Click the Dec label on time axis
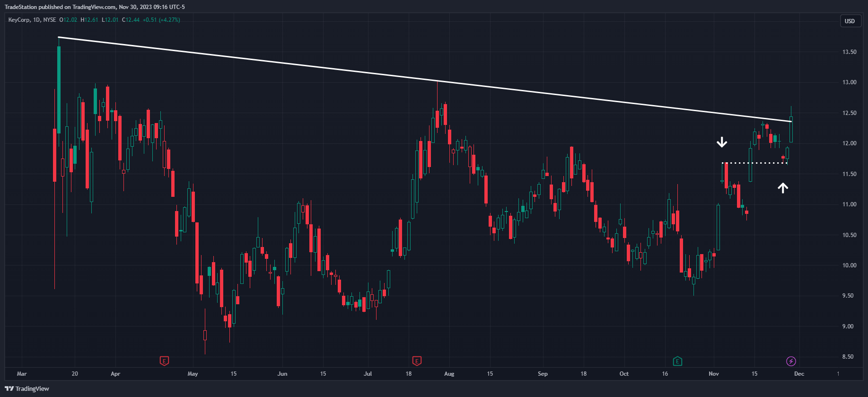The image size is (868, 397). (x=799, y=374)
